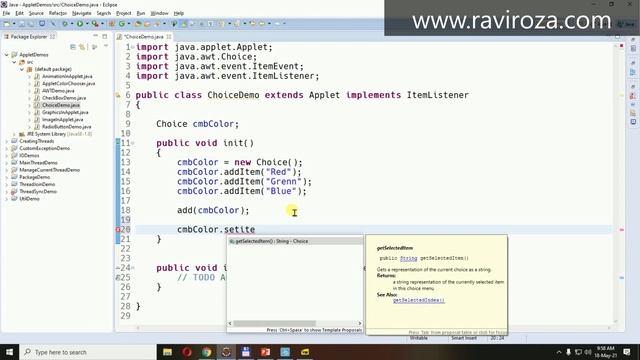Viewport: 640px width, 360px height.
Task: Click the green Run button in toolbar
Action: (x=80, y=24)
